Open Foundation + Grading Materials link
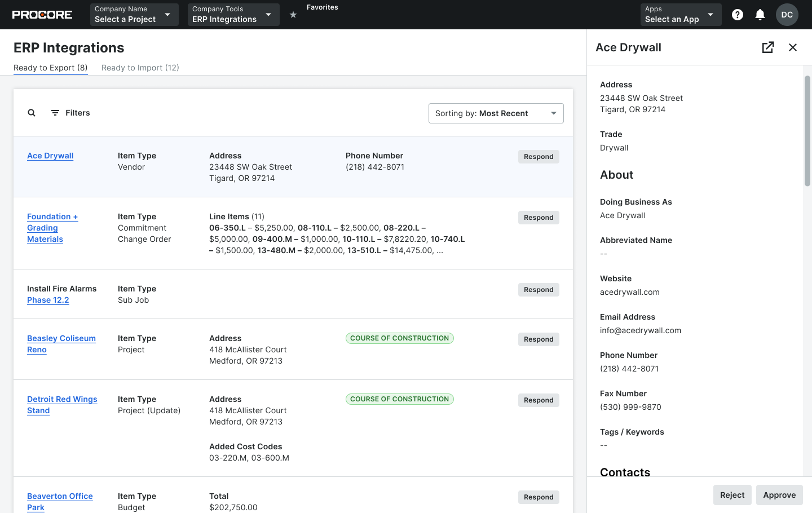This screenshot has height=513, width=812. 52,228
